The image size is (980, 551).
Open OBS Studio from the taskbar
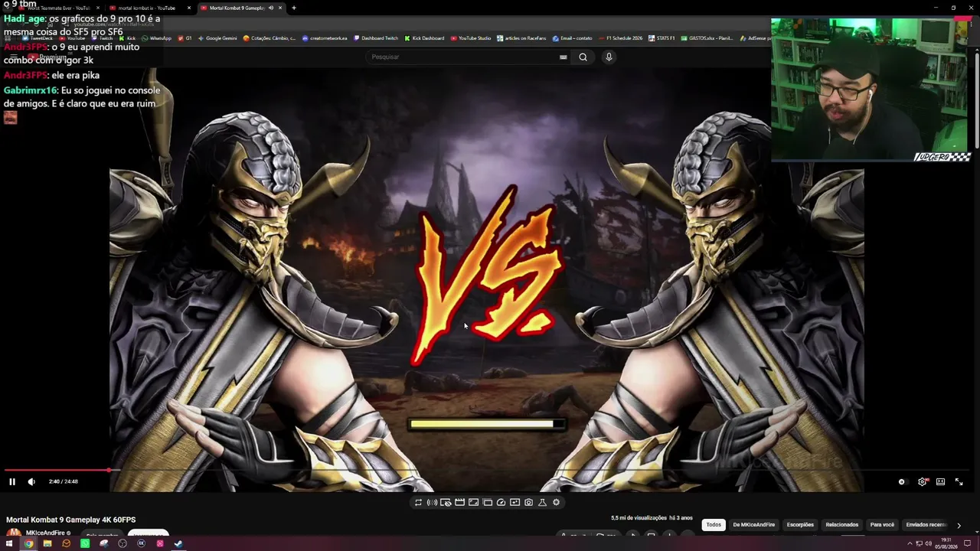point(122,544)
